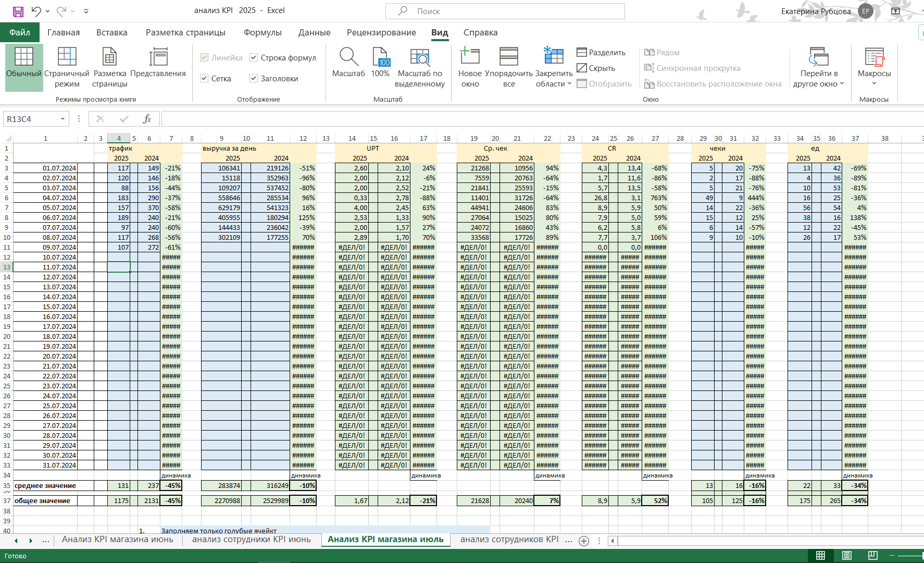Switch to sheet Анализ KPI магазина июнь
Screen dimensions: 924x563
[118, 539]
